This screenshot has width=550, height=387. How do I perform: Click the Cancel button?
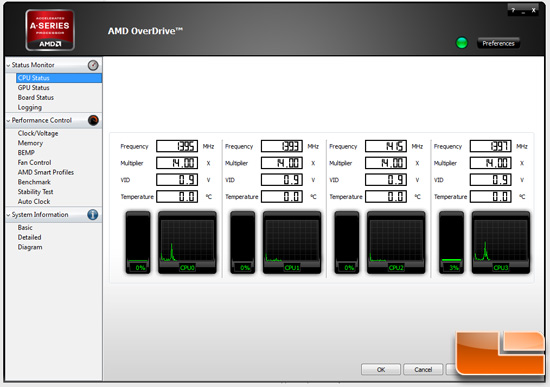click(423, 369)
